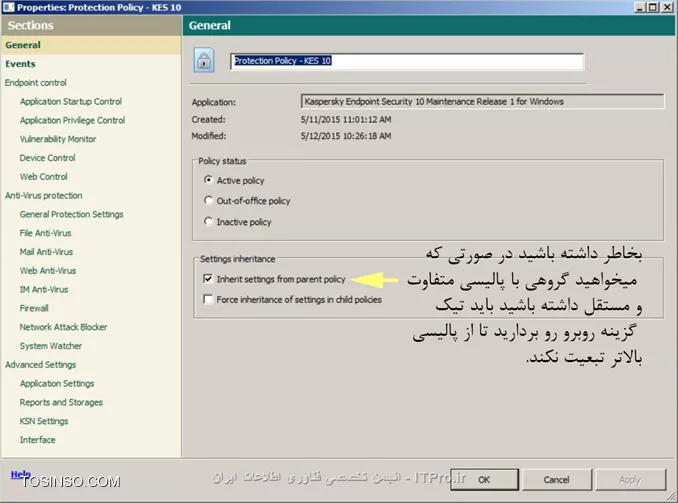
Task: Go to the Vulnerability Monitor section
Action: coord(58,139)
